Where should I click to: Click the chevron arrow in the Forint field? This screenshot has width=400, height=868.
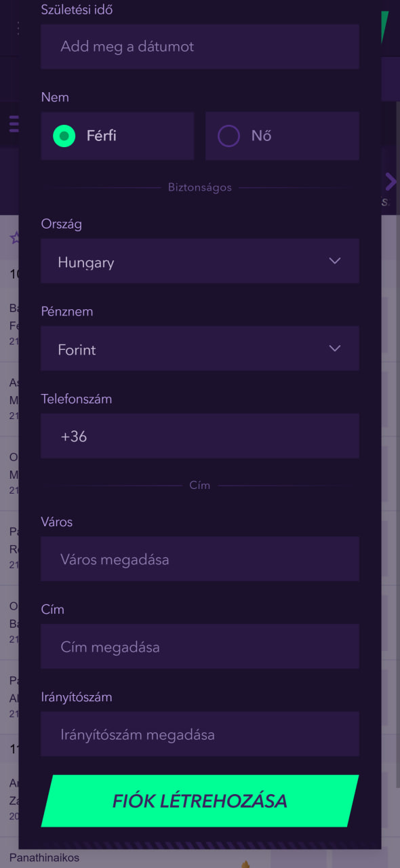click(334, 349)
